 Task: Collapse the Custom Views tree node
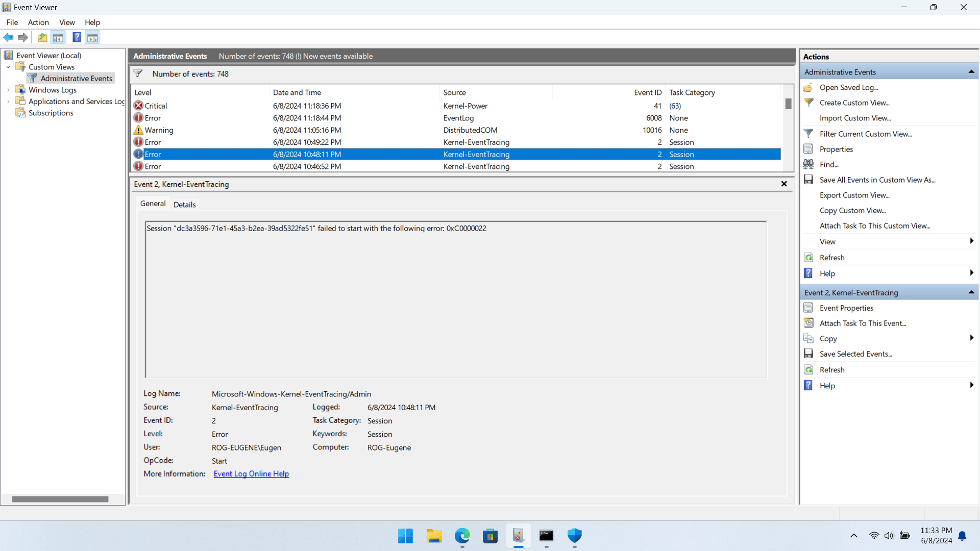click(8, 67)
